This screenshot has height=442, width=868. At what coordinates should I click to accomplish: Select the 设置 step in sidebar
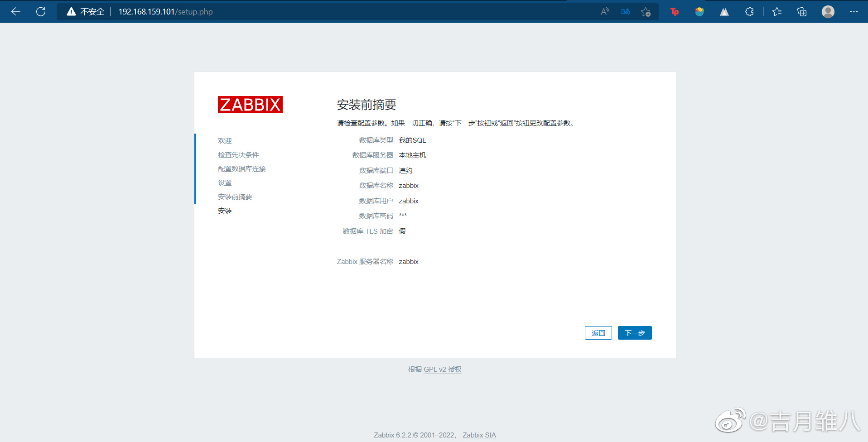(x=225, y=183)
